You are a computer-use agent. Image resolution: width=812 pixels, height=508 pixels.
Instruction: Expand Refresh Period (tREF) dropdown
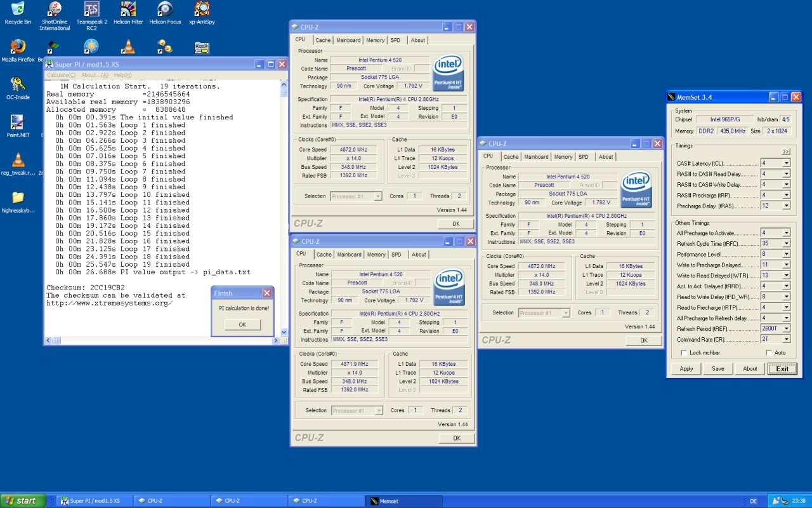pos(787,329)
